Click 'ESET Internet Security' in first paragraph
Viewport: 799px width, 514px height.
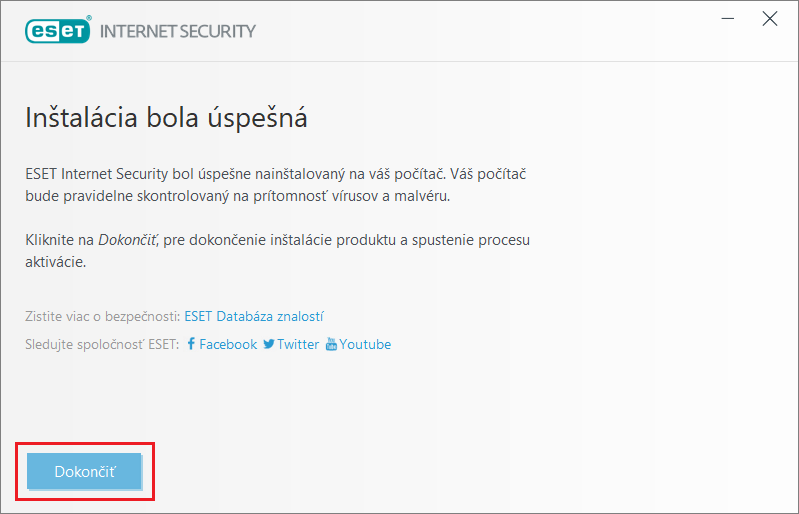(102, 174)
